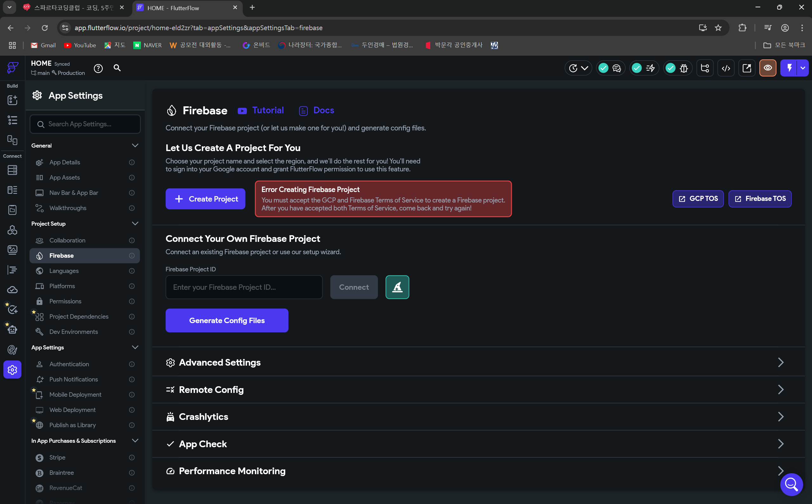This screenshot has height=504, width=812.
Task: Reload the page
Action: click(x=45, y=28)
